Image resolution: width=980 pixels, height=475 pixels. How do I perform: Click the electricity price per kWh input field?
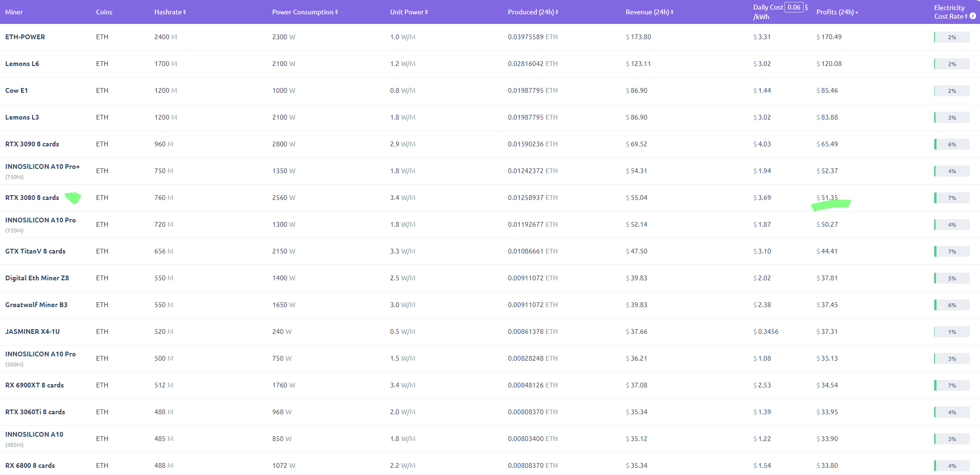(x=794, y=7)
